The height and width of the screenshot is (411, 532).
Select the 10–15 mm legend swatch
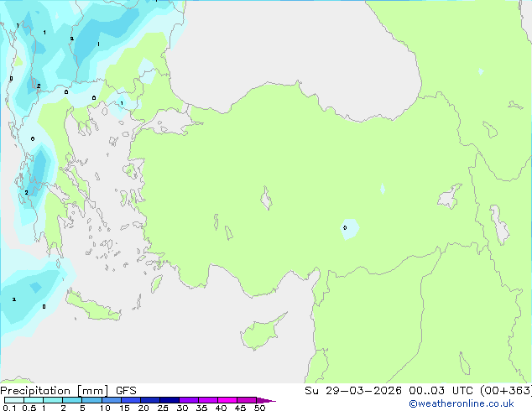(111, 400)
